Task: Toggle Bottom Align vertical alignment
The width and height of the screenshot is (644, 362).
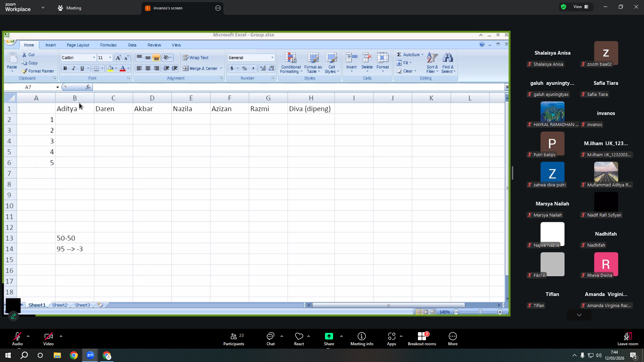Action: (156, 58)
